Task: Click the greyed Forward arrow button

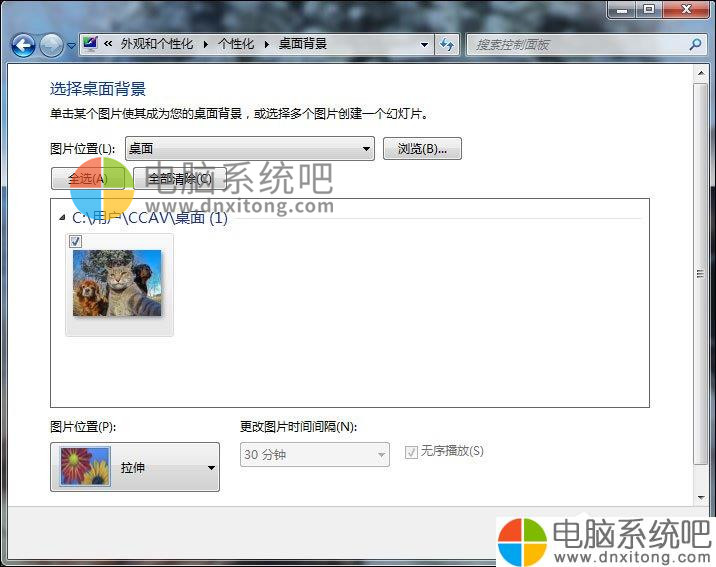Action: click(x=51, y=46)
